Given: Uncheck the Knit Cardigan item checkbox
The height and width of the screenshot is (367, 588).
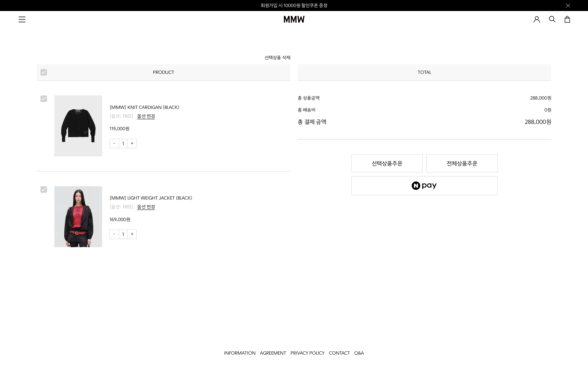Looking at the screenshot, I should (44, 99).
